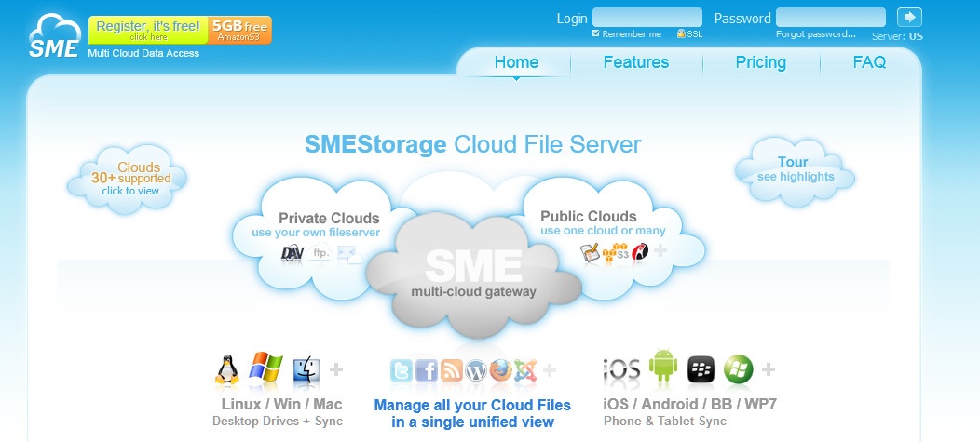980x442 pixels.
Task: Click Register, it's free button
Action: click(148, 30)
